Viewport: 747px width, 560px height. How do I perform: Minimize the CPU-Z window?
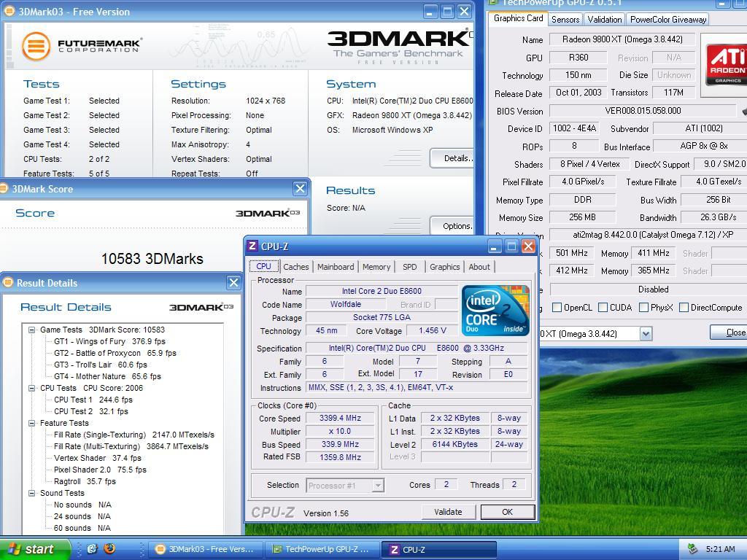tap(495, 246)
